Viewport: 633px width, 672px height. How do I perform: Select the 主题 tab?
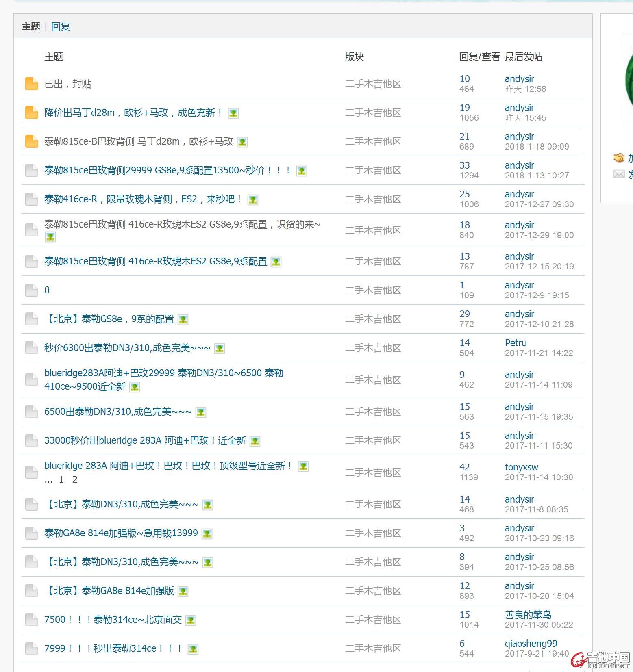click(31, 27)
